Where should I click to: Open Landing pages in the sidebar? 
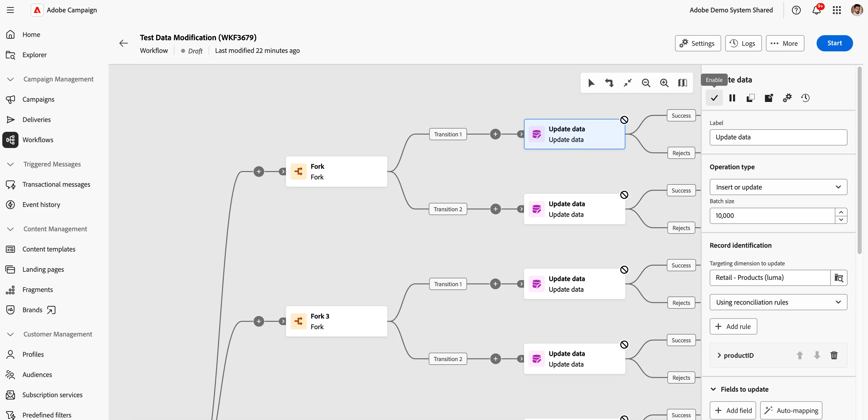point(43,269)
